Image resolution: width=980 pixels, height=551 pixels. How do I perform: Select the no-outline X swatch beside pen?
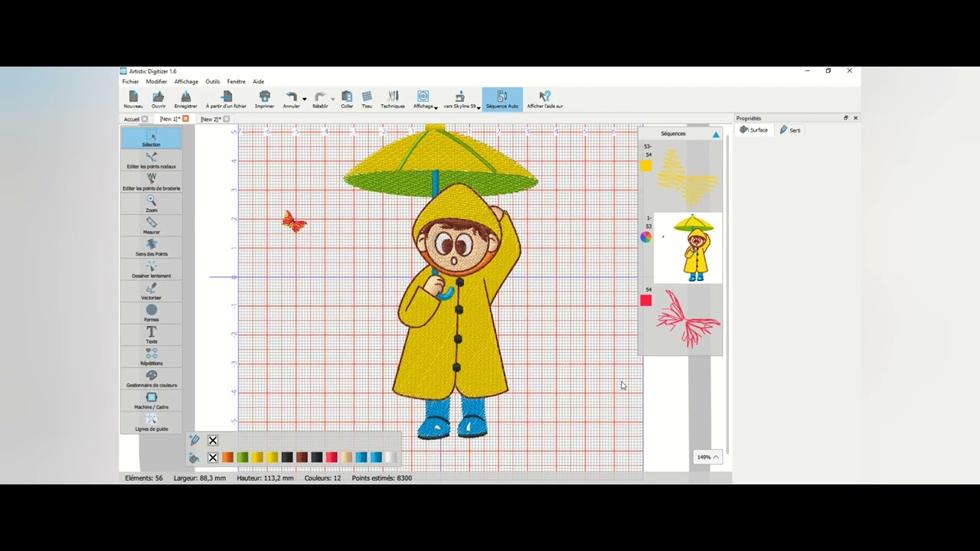(x=213, y=440)
